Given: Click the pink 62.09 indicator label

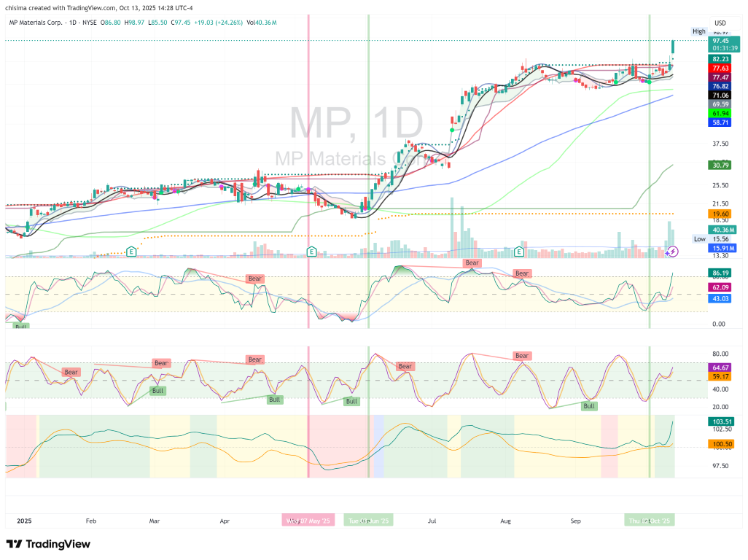Looking at the screenshot, I should (720, 287).
